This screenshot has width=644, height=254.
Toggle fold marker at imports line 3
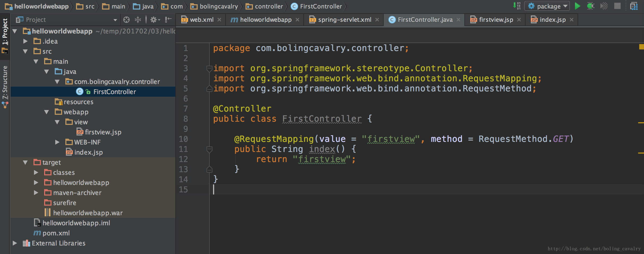(x=209, y=69)
